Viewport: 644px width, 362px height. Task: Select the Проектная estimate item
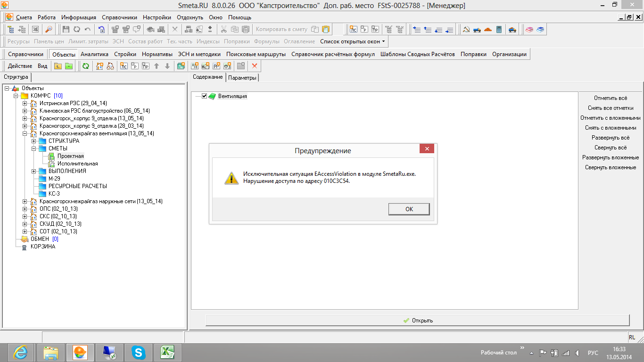click(70, 156)
